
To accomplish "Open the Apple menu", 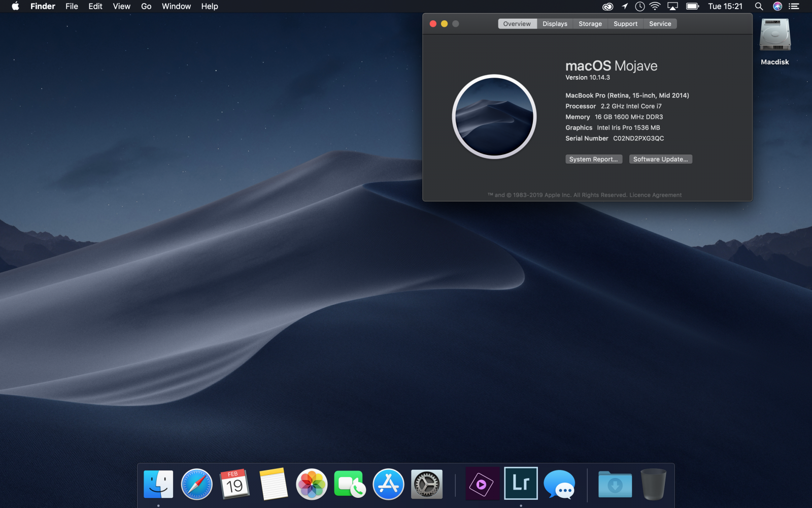I will [x=15, y=6].
